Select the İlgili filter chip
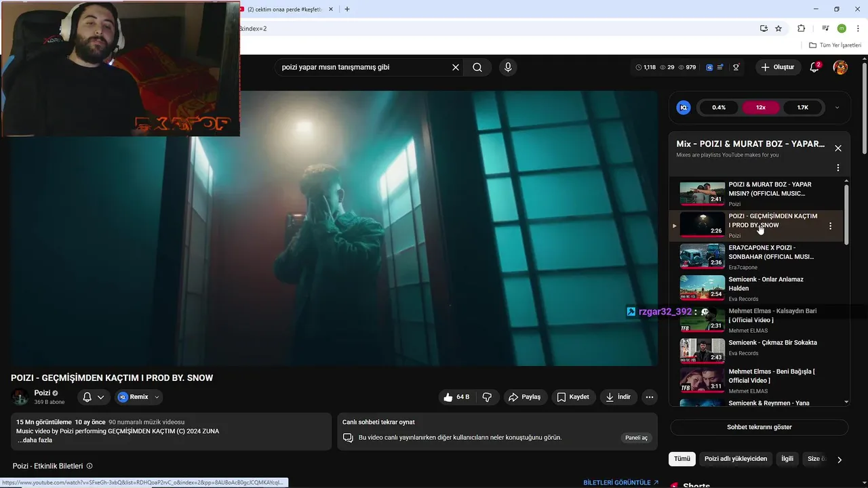The image size is (868, 488). [787, 459]
